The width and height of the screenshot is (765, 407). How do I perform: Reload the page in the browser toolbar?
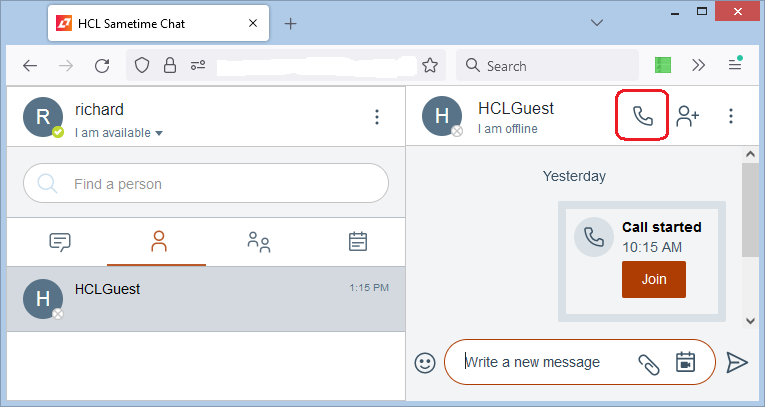click(x=101, y=66)
